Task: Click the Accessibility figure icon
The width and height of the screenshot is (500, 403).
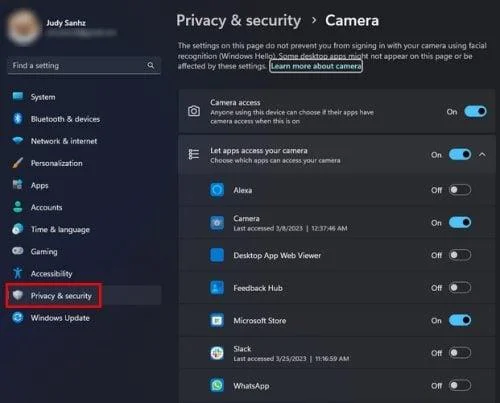Action: [18, 273]
